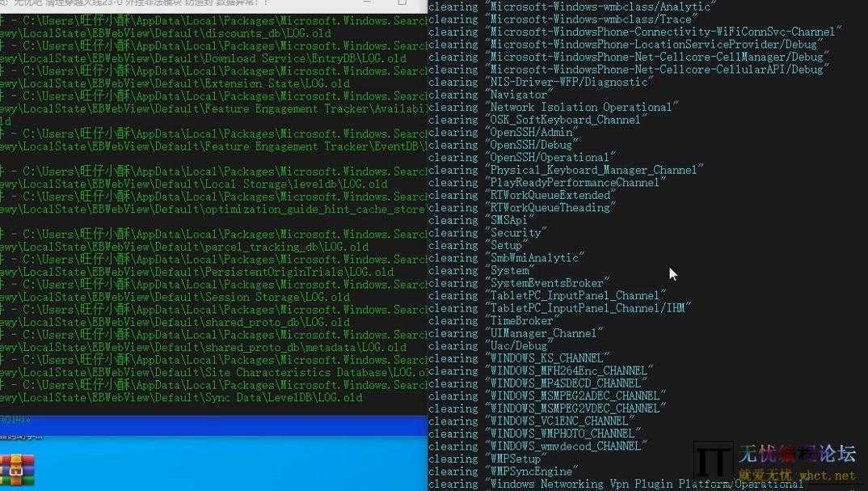This screenshot has width=868, height=491.
Task: Click the wbct.net watermark link
Action: pyautogui.click(x=825, y=476)
